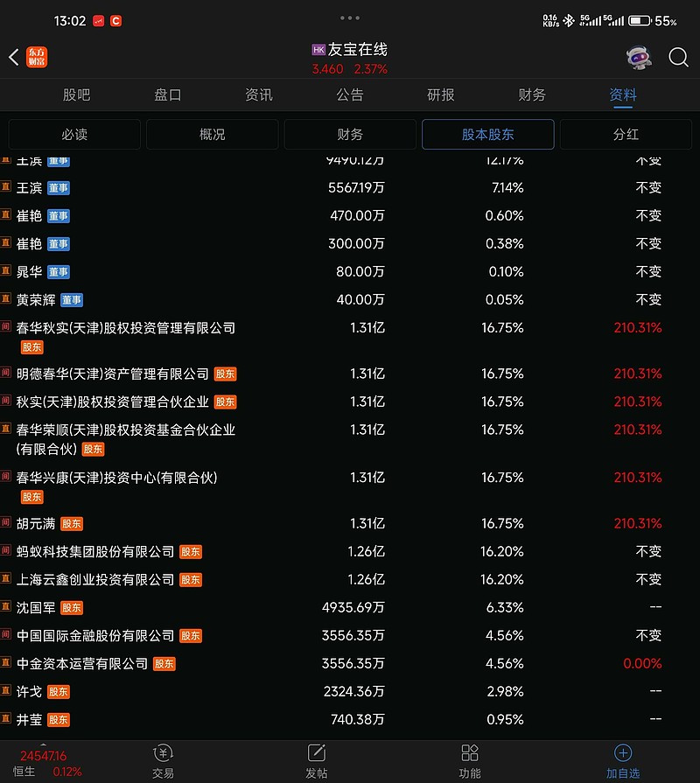The width and height of the screenshot is (700, 783).
Task: Tap 股东 badge next to 胡元满
Action: 72,524
